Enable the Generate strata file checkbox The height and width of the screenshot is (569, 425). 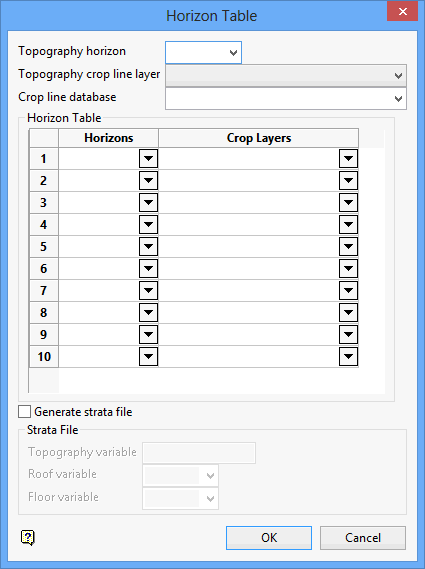click(x=24, y=412)
